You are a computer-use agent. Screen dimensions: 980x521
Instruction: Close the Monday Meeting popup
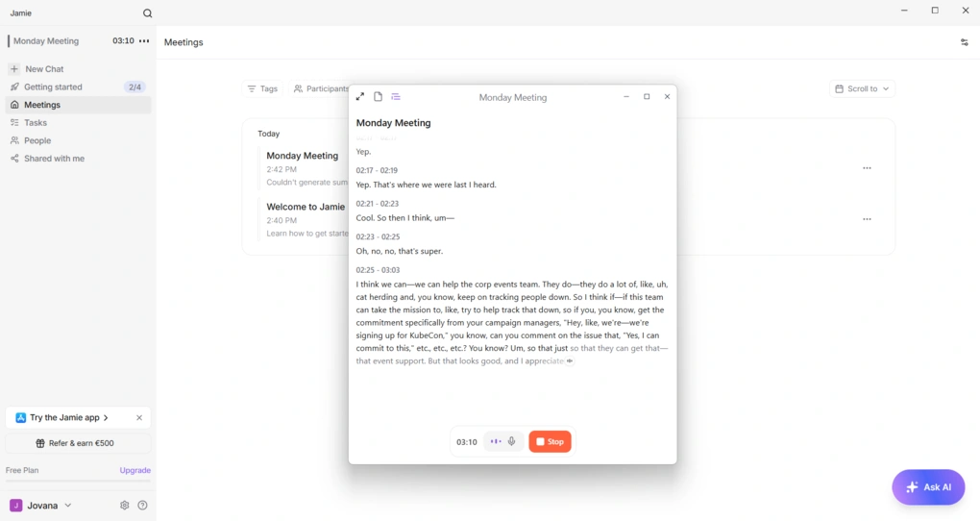point(667,97)
